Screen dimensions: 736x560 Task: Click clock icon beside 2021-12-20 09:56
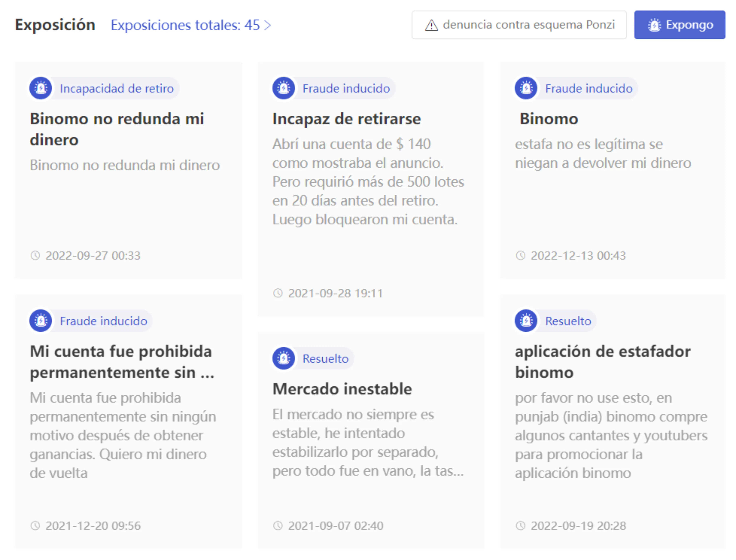pos(35,526)
